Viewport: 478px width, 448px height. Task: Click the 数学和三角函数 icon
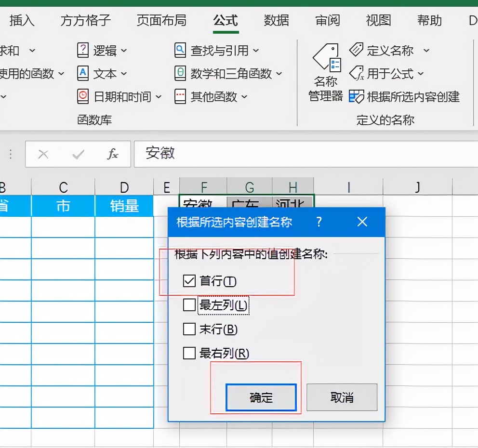point(180,73)
